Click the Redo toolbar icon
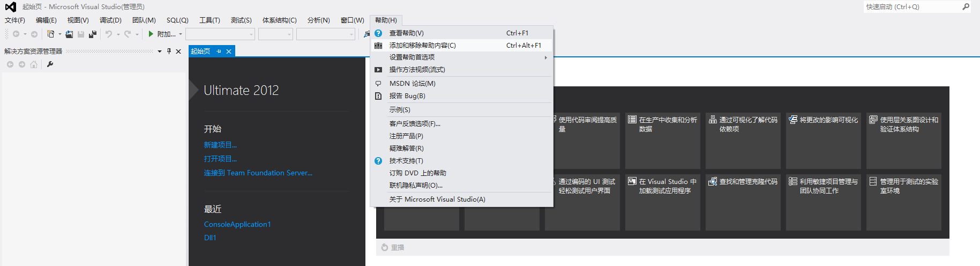Image resolution: width=980 pixels, height=266 pixels. [x=128, y=34]
